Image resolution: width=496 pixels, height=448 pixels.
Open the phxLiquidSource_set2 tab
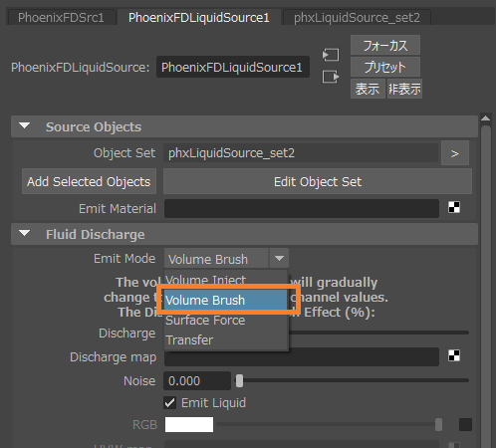[x=357, y=17]
